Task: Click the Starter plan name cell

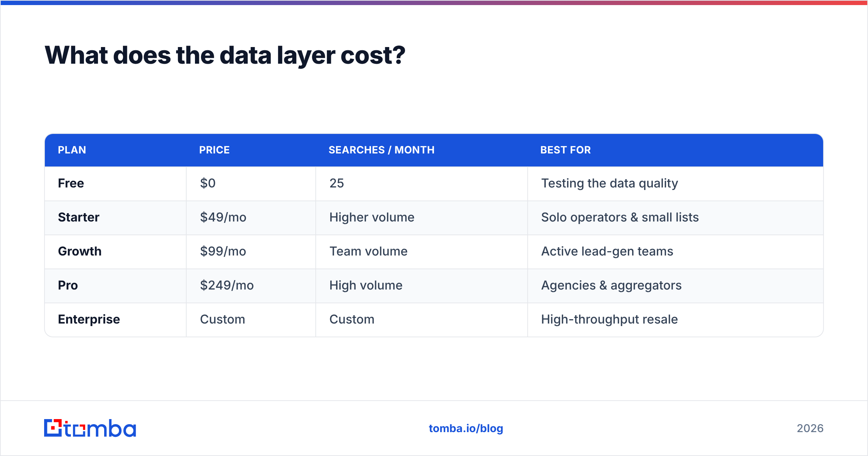Action: [115, 218]
